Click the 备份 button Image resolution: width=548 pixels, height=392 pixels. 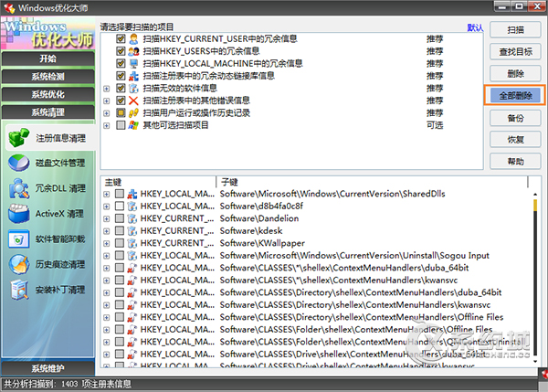tap(515, 118)
